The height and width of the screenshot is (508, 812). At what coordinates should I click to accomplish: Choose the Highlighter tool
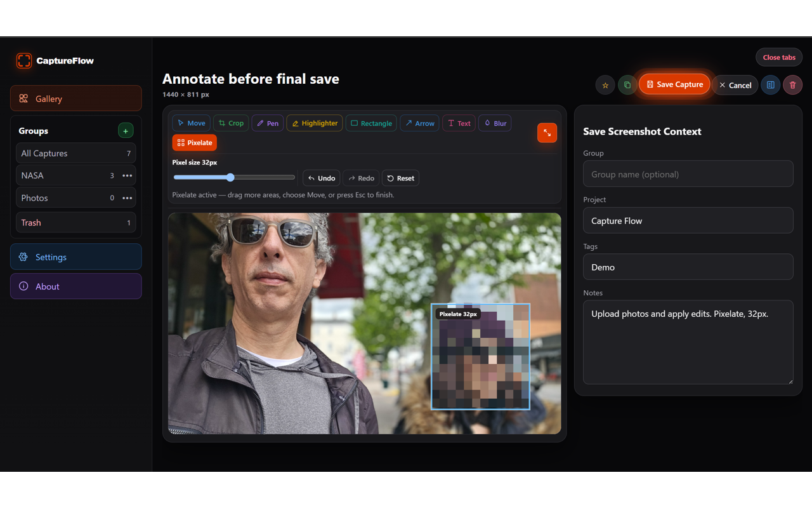(315, 123)
